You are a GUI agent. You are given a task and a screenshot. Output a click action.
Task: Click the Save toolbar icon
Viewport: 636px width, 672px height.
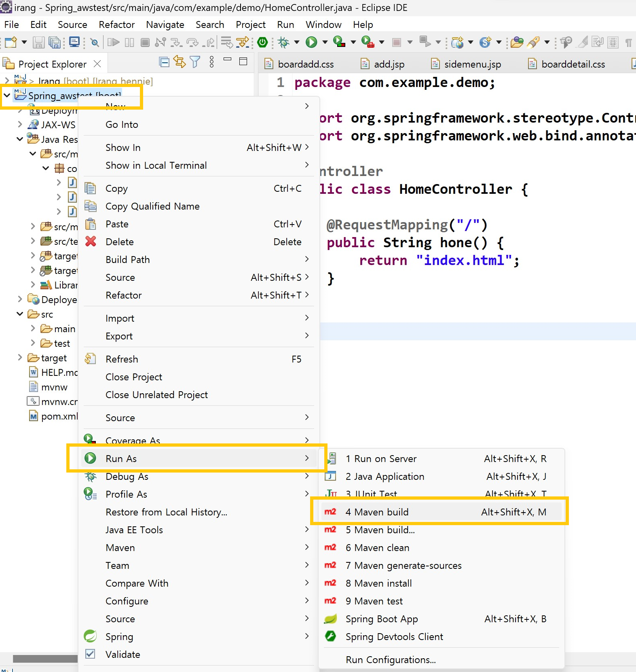point(38,42)
